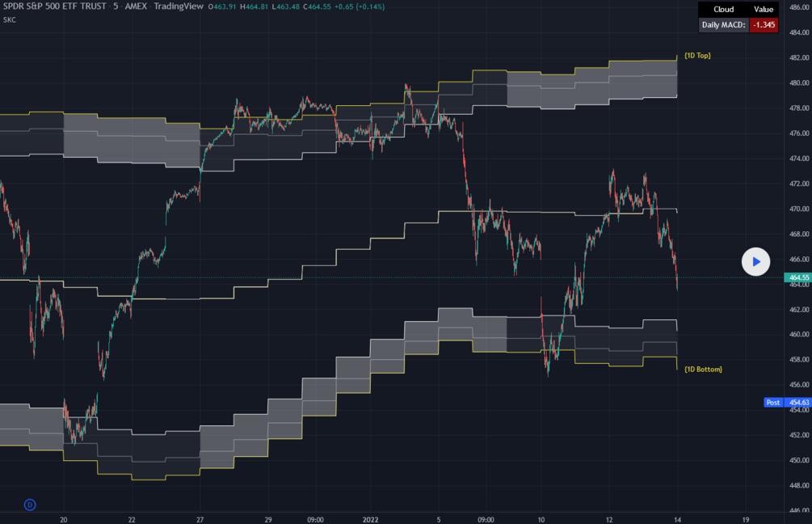Image resolution: width=812 pixels, height=524 pixels.
Task: Click the 10 date axis label
Action: click(x=541, y=519)
